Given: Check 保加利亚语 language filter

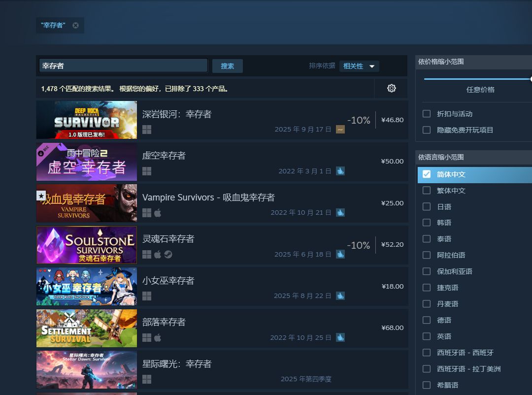Looking at the screenshot, I should pyautogui.click(x=427, y=271).
